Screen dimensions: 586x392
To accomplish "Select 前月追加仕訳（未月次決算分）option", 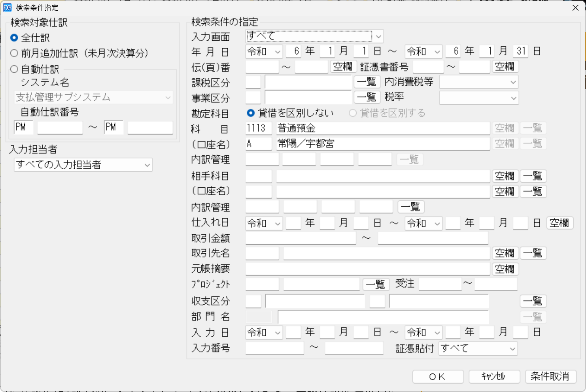I will (x=14, y=53).
